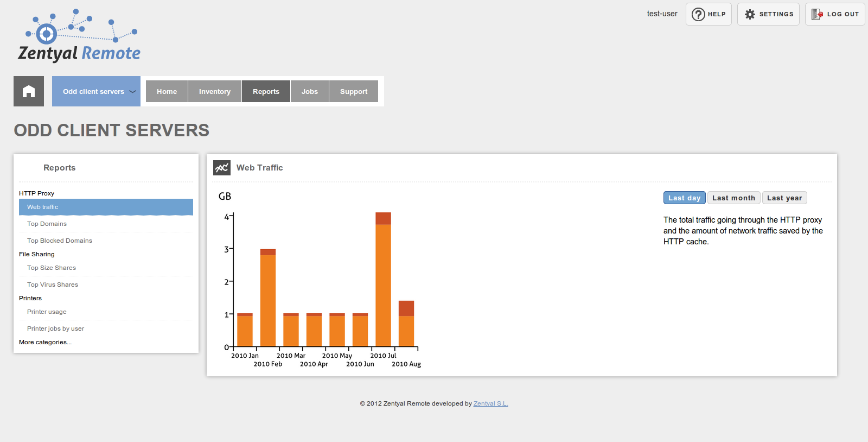This screenshot has width=868, height=442.
Task: Click the 2010 Aug traffic bar
Action: [406, 324]
